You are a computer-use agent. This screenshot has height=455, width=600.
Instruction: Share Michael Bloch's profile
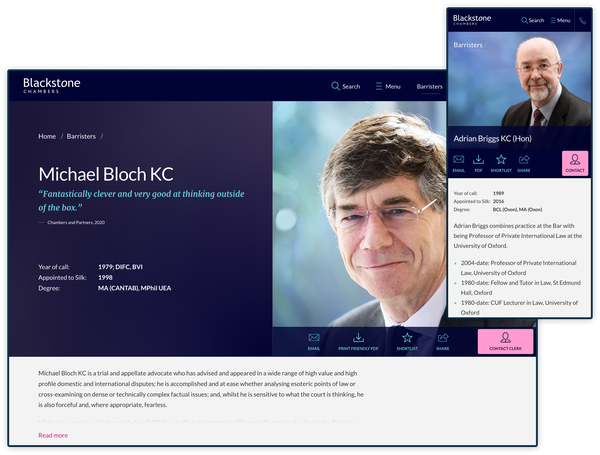[x=443, y=341]
